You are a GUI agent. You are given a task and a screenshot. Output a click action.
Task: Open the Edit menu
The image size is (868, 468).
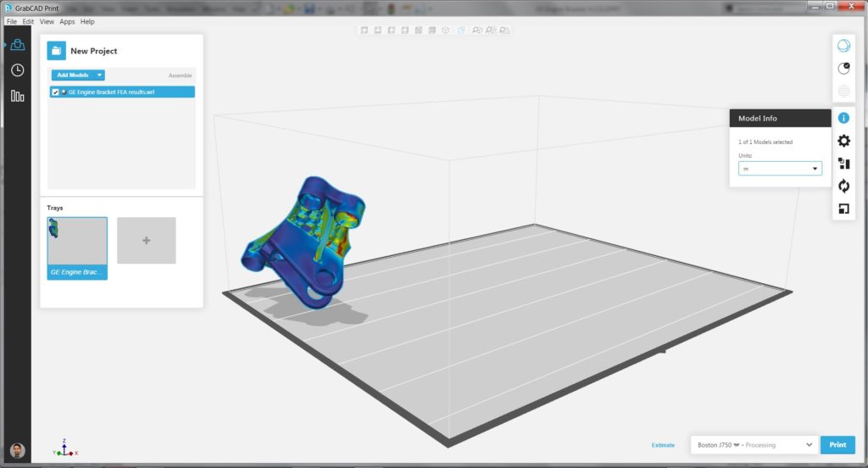tap(28, 21)
